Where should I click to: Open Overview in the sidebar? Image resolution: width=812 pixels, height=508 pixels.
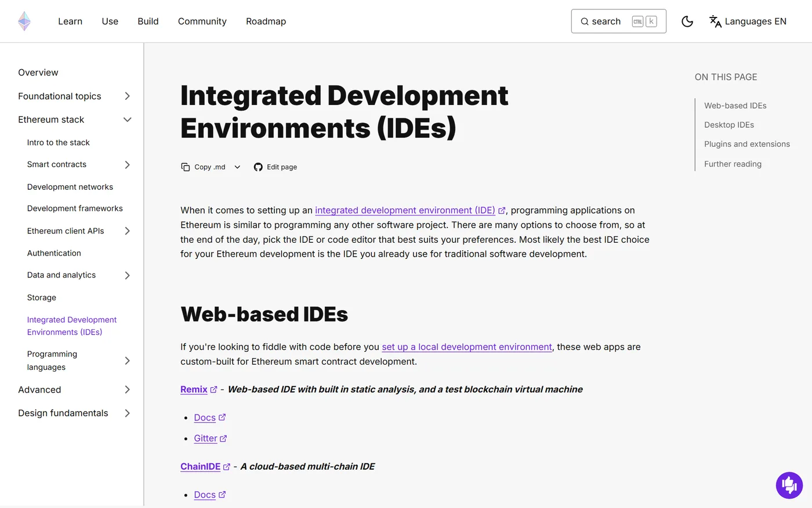38,73
